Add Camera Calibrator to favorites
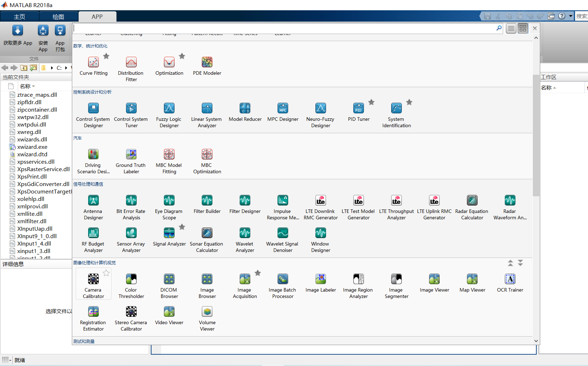 click(106, 273)
